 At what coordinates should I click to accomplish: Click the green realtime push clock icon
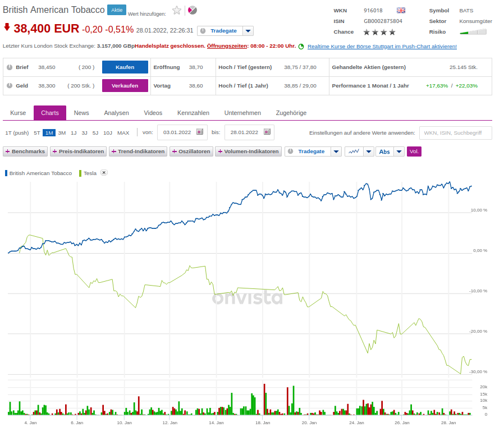pyautogui.click(x=301, y=47)
